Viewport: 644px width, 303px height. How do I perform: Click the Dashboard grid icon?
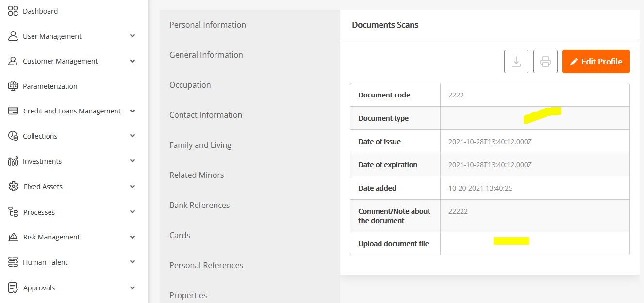click(13, 11)
